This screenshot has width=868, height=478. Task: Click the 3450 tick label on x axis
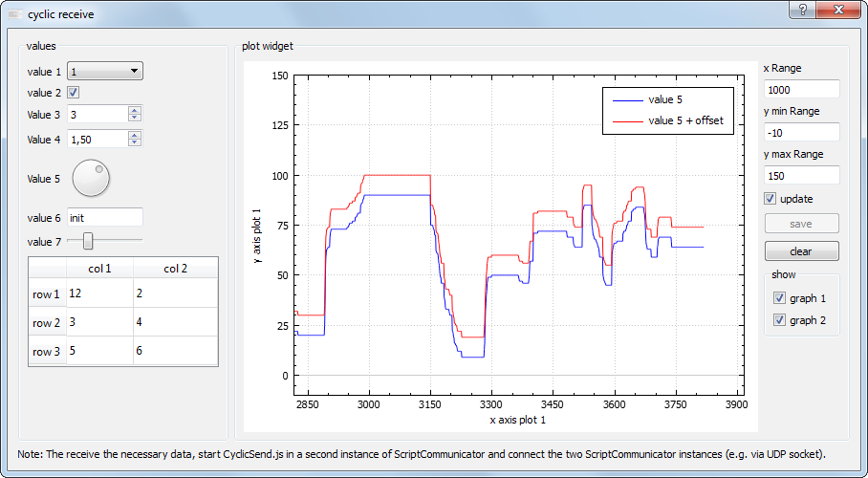tap(553, 404)
